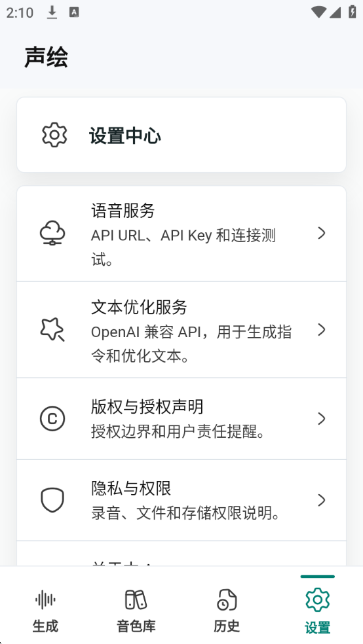Tap the 历史 clock document icon
Viewport: 363px width, 644px height.
click(227, 600)
